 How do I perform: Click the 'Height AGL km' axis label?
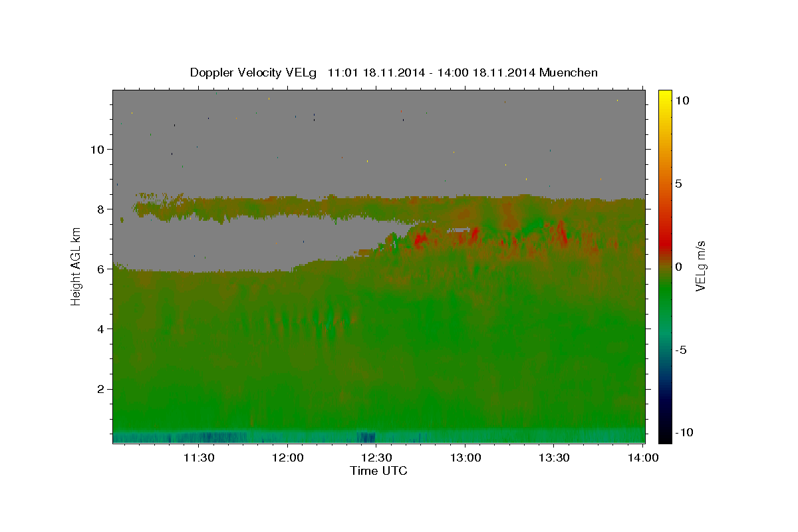click(76, 265)
